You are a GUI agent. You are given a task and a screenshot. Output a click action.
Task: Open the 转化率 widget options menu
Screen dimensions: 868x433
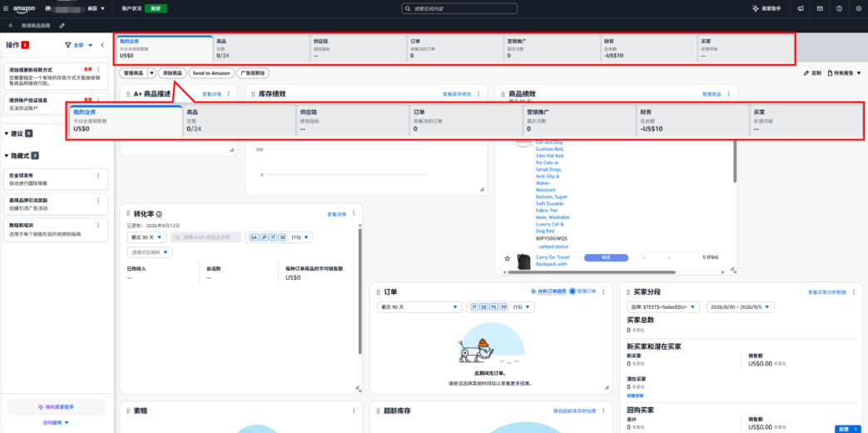coord(354,214)
